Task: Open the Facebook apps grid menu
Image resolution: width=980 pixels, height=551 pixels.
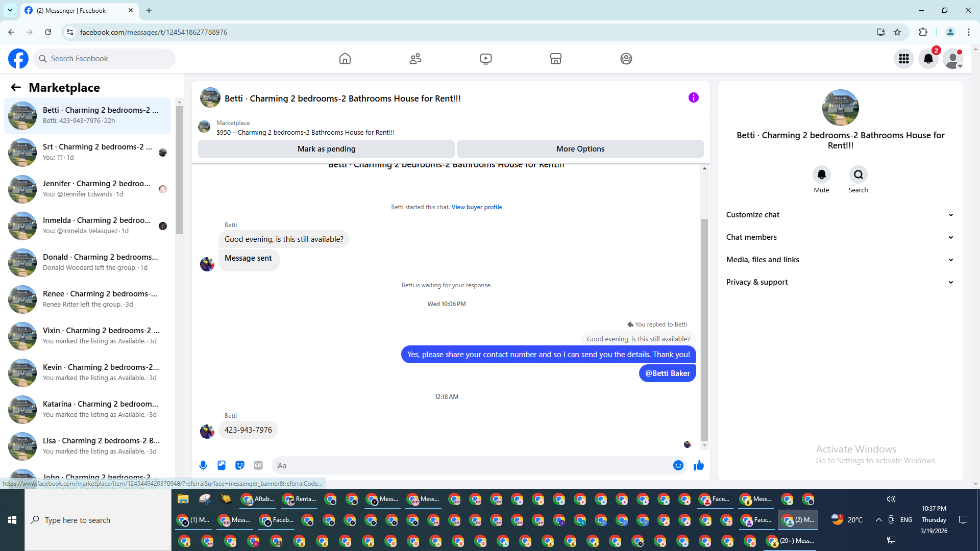Action: coord(903,59)
